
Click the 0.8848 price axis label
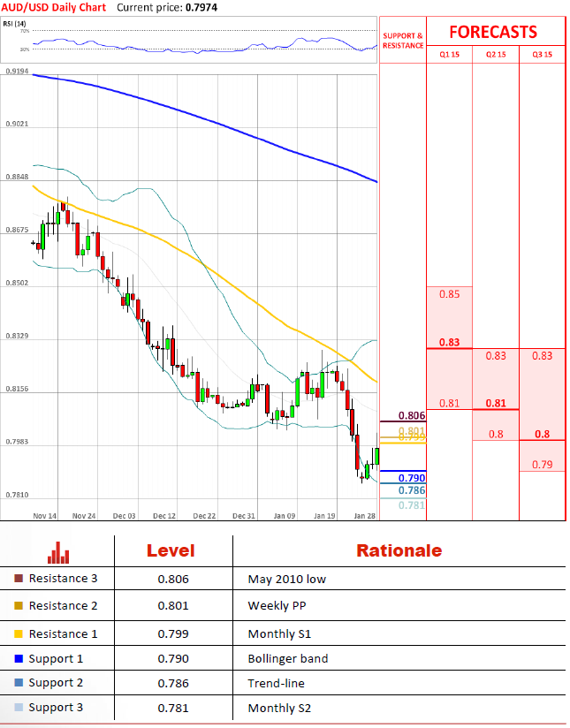pos(17,177)
